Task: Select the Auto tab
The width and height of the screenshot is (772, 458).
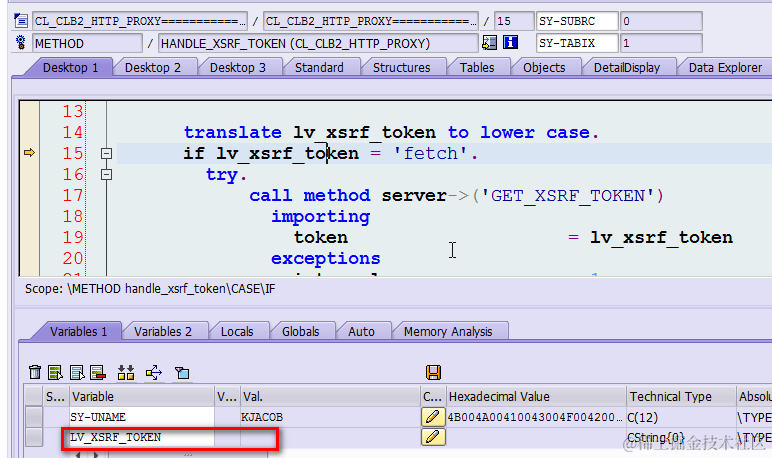Action: tap(361, 331)
